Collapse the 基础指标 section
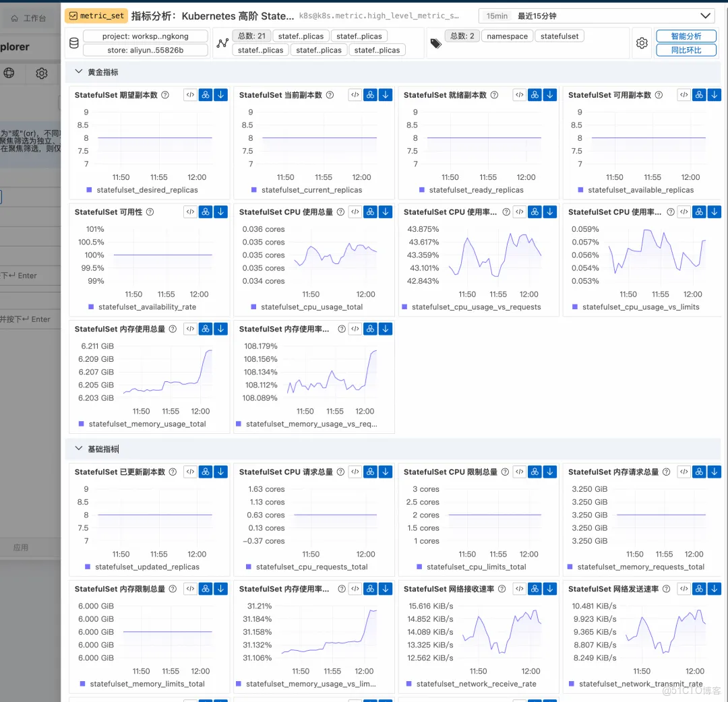This screenshot has height=702, width=728. (x=79, y=448)
